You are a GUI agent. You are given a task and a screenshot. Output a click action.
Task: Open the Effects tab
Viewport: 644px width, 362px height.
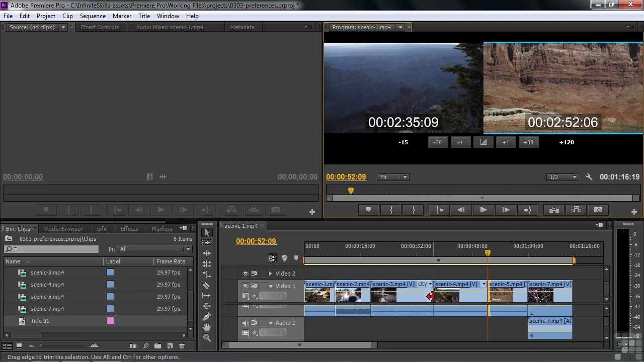pos(129,229)
